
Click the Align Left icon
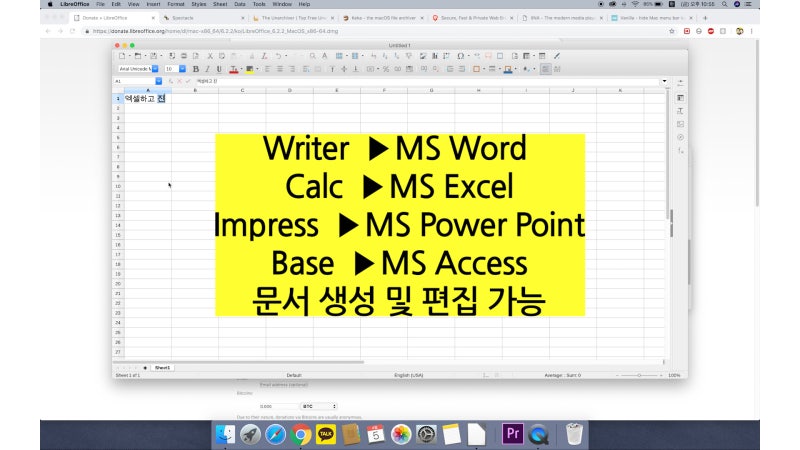click(267, 69)
